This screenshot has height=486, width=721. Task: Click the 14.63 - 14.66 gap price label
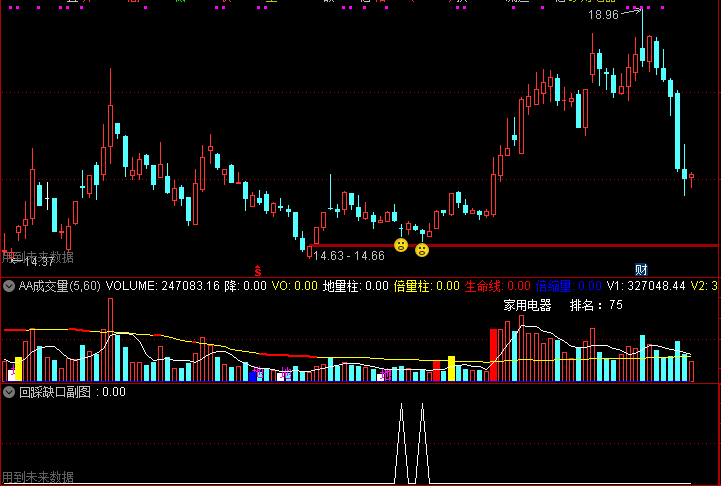(349, 256)
